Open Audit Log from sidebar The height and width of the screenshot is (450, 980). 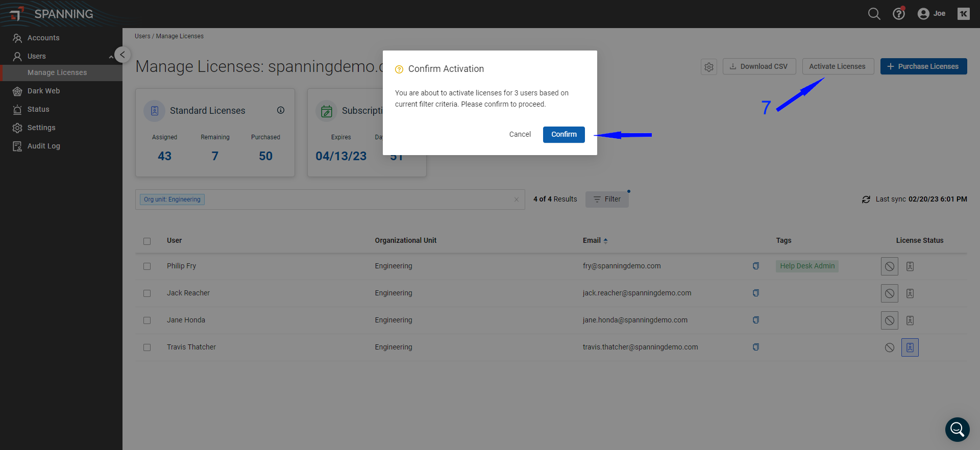coord(43,146)
